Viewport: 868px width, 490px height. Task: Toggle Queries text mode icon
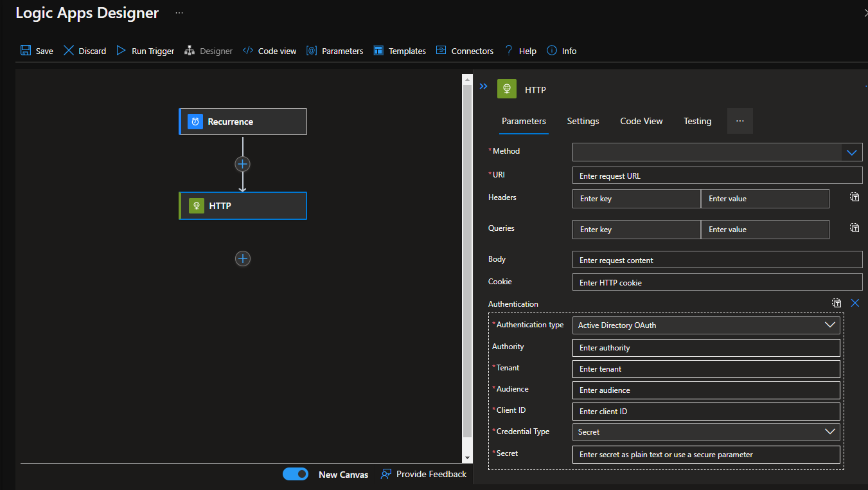point(855,228)
